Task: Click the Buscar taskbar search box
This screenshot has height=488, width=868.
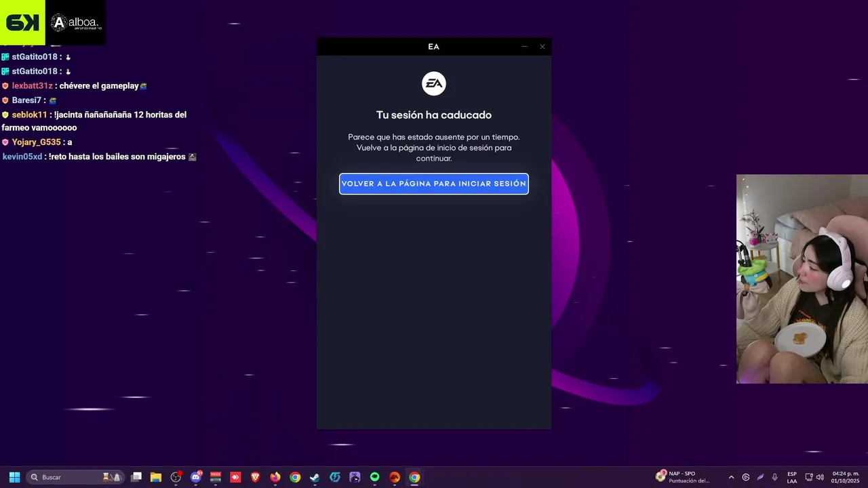Action: [75, 477]
